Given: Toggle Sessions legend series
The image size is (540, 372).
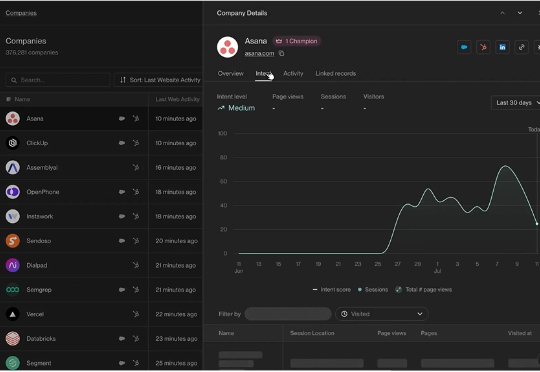Looking at the screenshot, I should [x=373, y=290].
